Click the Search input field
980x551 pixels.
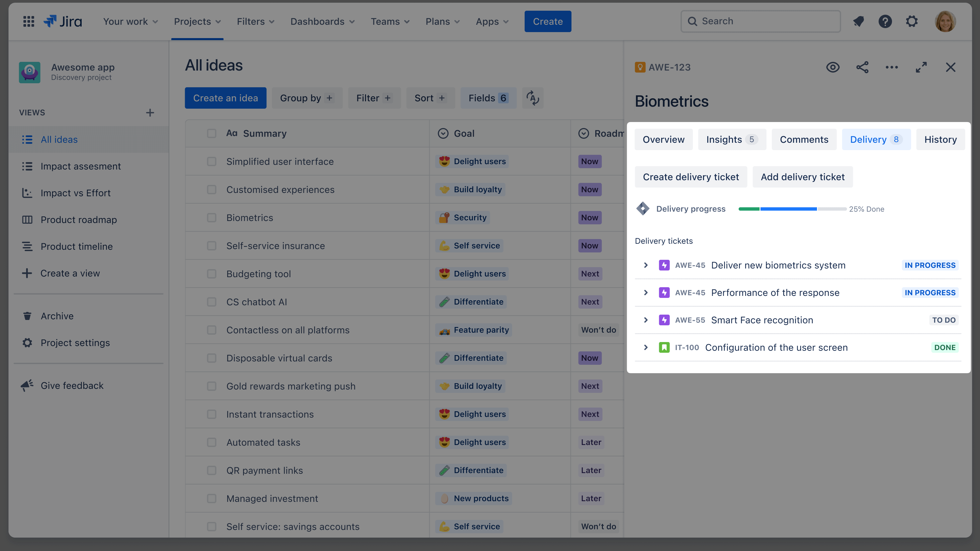coord(761,21)
